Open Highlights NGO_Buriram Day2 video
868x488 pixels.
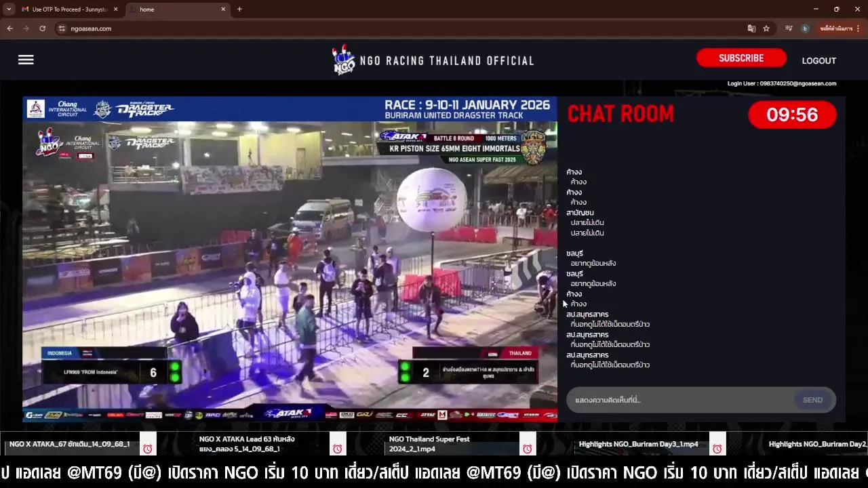818,444
